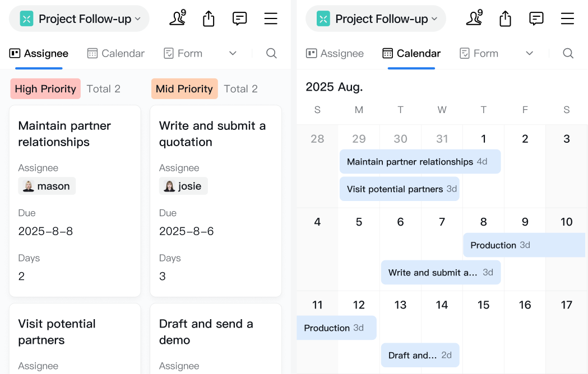The height and width of the screenshot is (374, 588).
Task: Open the comments icon on the right panel
Action: 536,18
